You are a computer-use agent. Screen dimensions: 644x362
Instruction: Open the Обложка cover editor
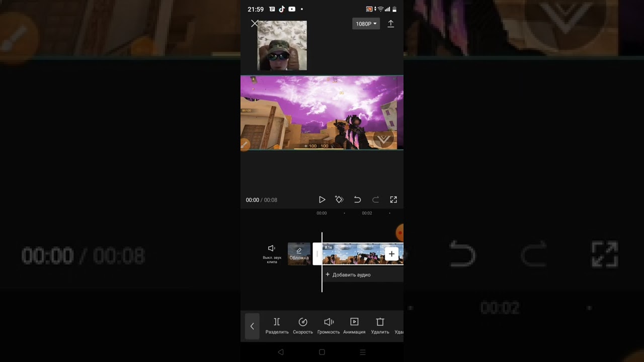point(299,254)
